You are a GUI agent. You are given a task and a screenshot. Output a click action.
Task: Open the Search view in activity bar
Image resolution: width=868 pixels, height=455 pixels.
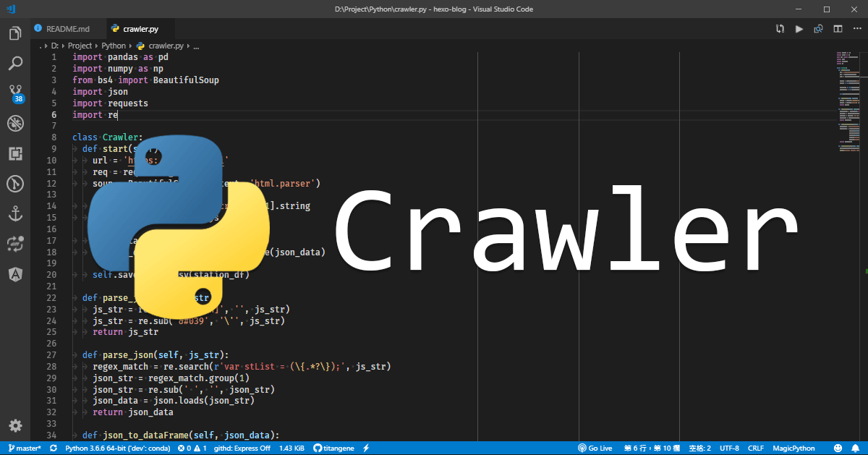click(x=15, y=64)
